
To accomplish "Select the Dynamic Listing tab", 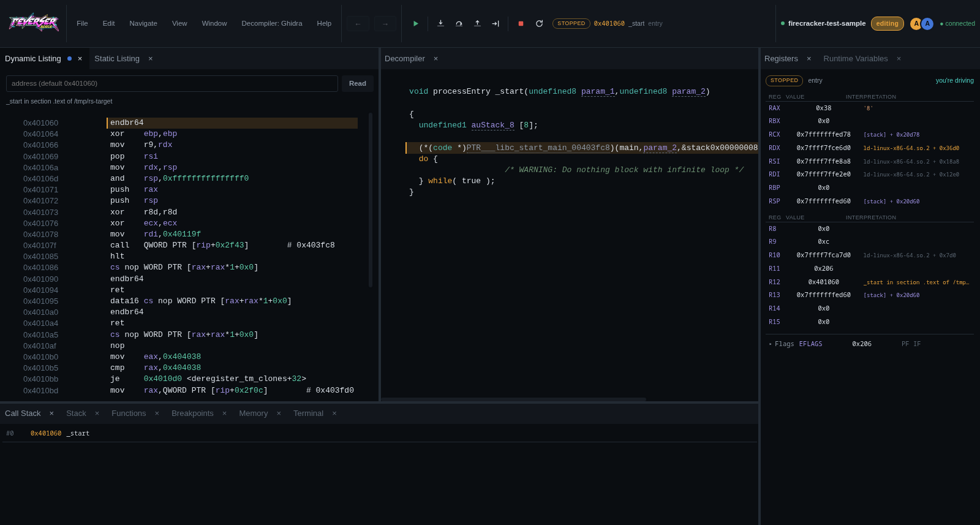I will click(x=33, y=59).
